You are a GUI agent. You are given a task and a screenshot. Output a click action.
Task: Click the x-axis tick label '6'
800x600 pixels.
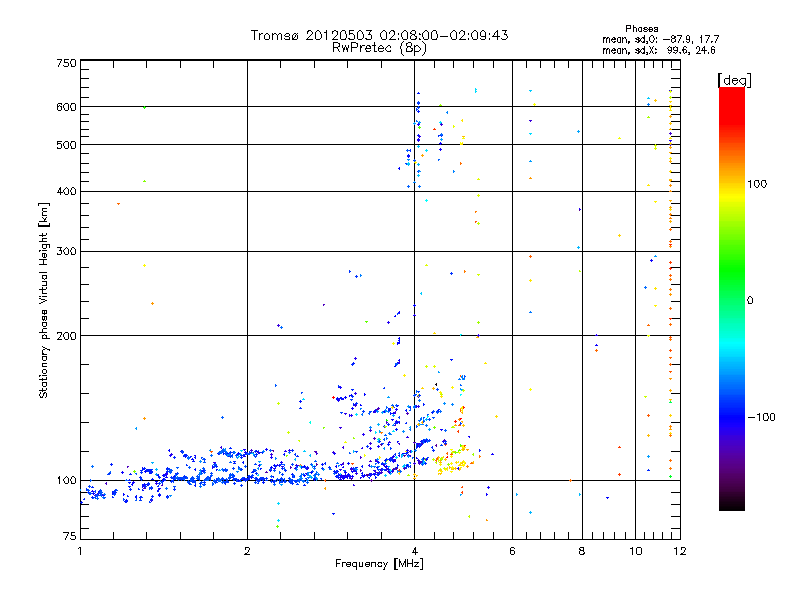pyautogui.click(x=512, y=551)
